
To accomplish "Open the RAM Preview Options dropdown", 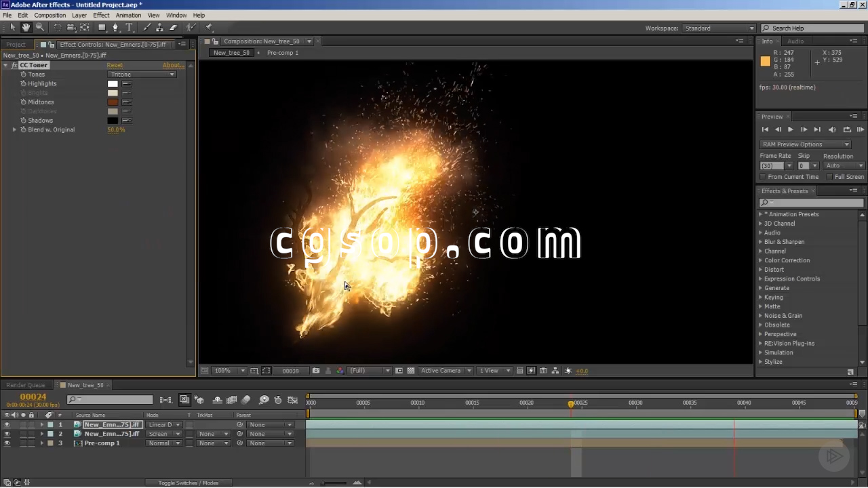I will (x=805, y=144).
